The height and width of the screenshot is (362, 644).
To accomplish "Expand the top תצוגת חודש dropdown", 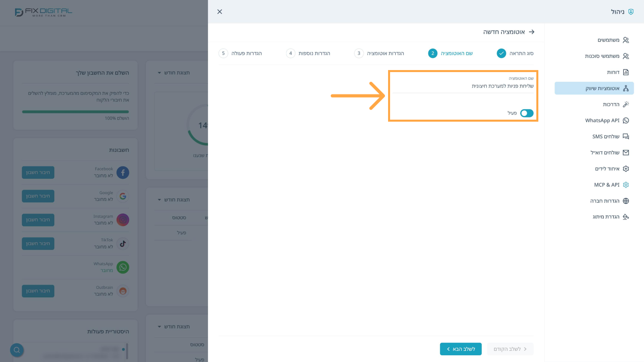I will (x=174, y=73).
